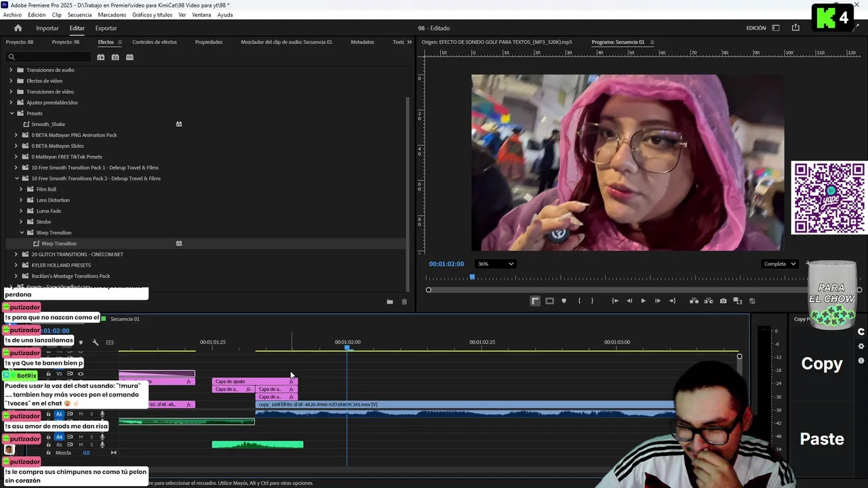Image resolution: width=868 pixels, height=488 pixels.
Task: Click the timeline playhead at 00:01:02:00
Action: (x=347, y=348)
